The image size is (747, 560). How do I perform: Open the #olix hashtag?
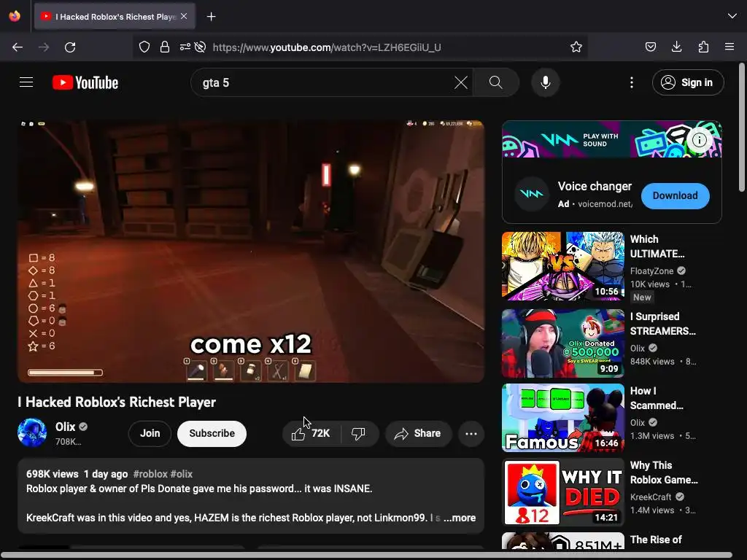(182, 474)
